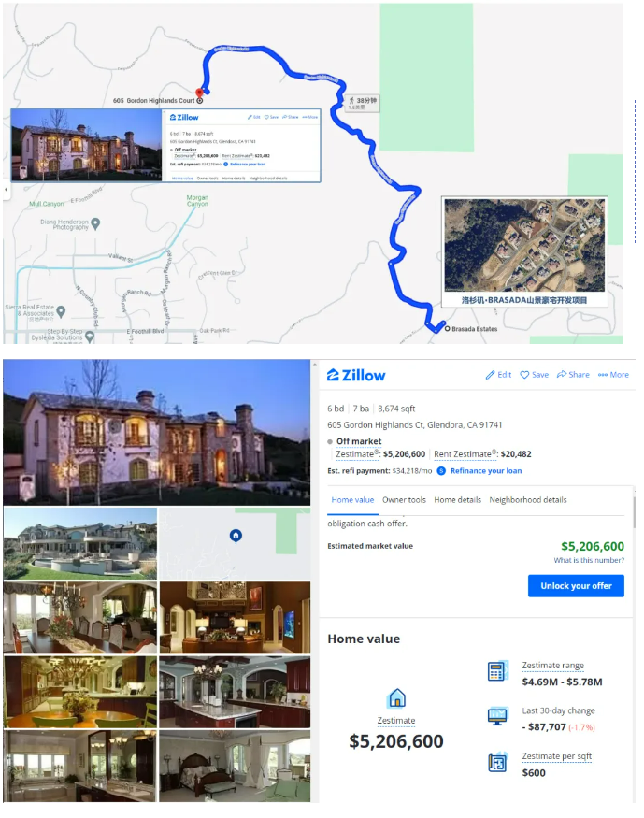Open the pool exterior photo thumbnail
The width and height of the screenshot is (644, 818).
click(x=79, y=543)
